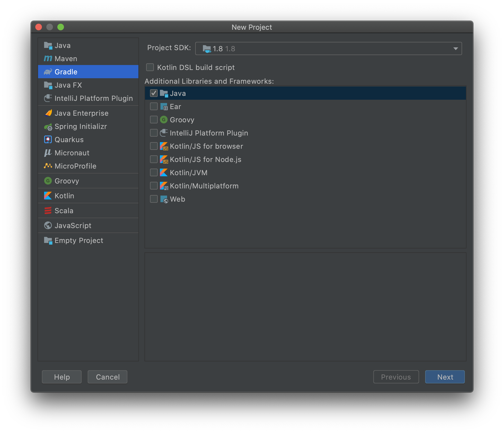Tick the IntelliJ Platform Plugin framework checkbox
Screen dimensions: 504x433
tap(154, 133)
